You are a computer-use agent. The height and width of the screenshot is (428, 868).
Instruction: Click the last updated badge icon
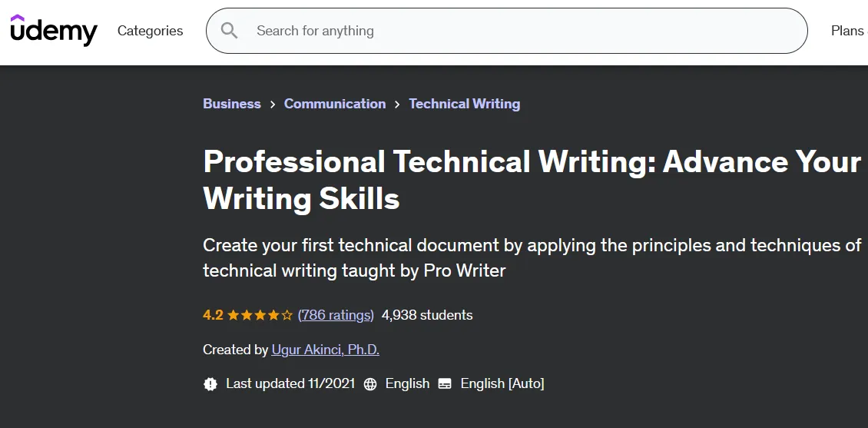[210, 383]
